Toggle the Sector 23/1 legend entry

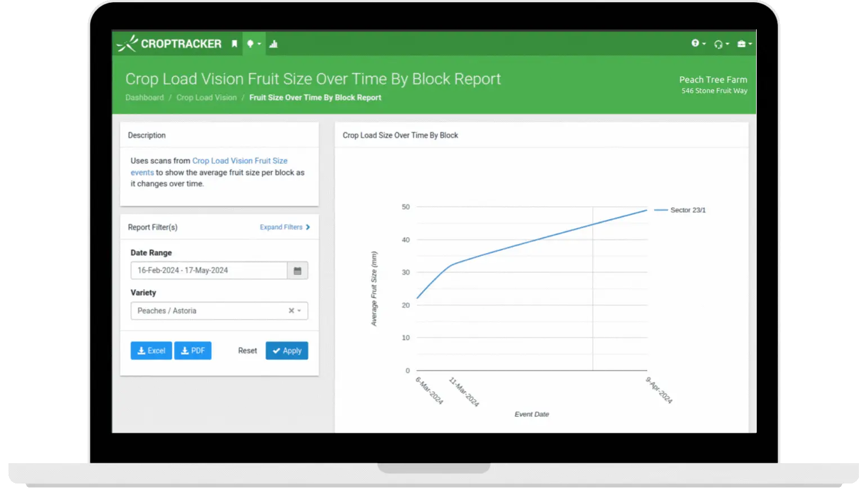680,210
